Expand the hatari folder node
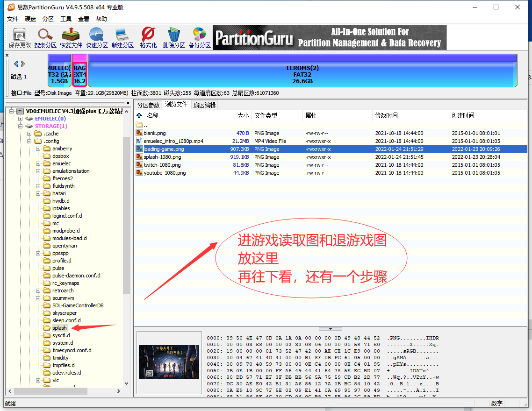532x411 pixels. click(x=38, y=193)
